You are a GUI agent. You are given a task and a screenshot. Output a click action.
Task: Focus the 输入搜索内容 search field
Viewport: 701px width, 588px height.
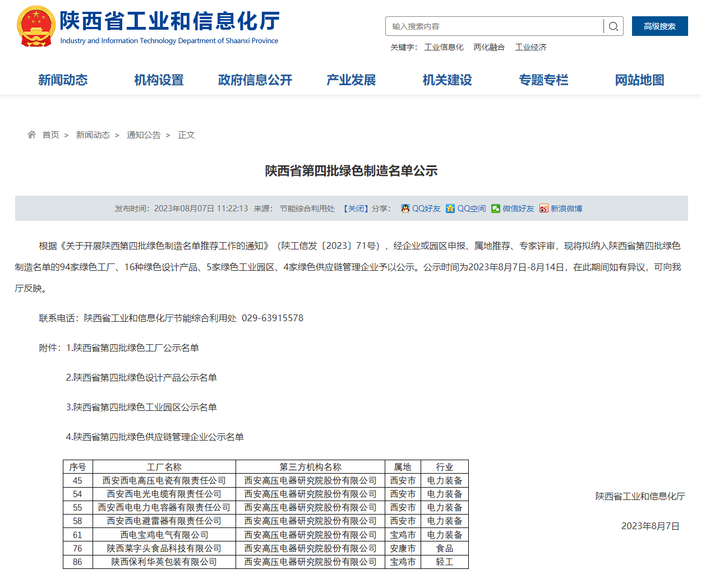tap(494, 26)
